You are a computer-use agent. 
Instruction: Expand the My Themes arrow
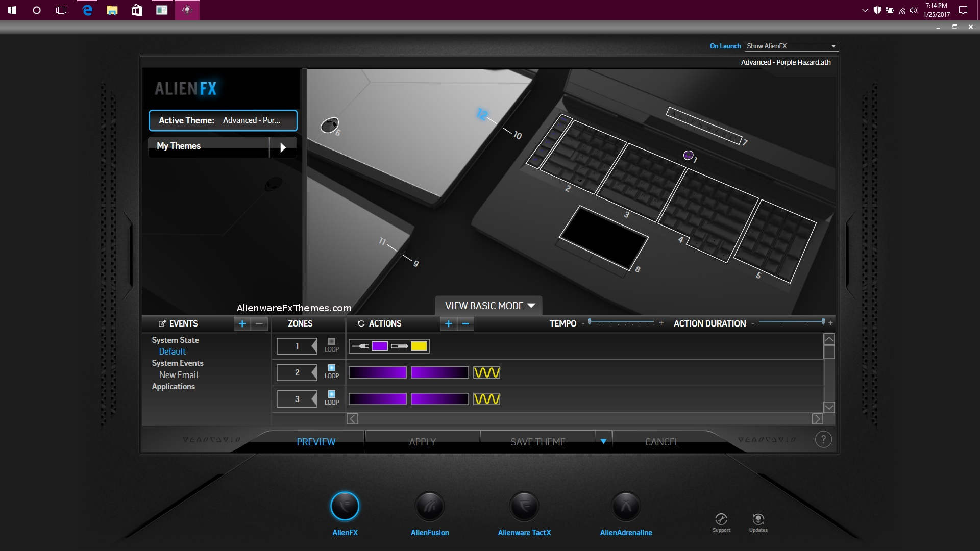click(283, 147)
